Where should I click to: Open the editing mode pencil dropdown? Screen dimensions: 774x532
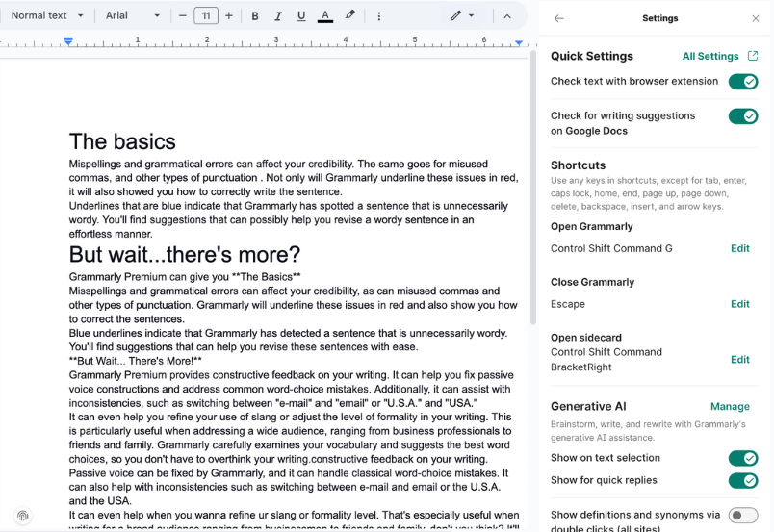pyautogui.click(x=462, y=15)
